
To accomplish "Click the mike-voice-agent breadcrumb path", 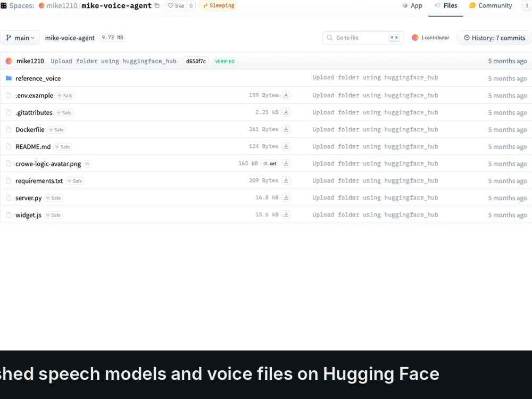I will (x=70, y=38).
